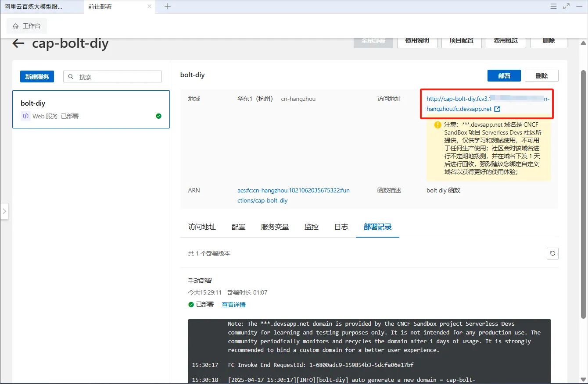Click the green check on the bolt-diy card
Screen dimensions: 588x384
(x=158, y=116)
